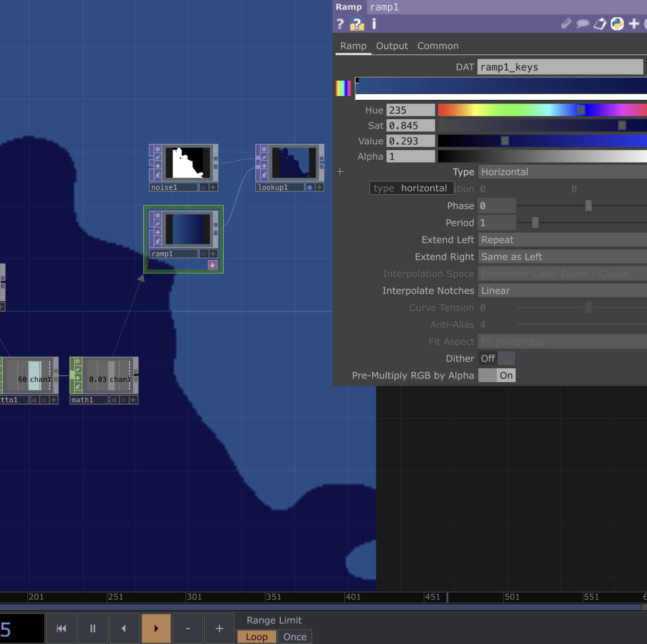Open the comment speech bubble icon
This screenshot has width=647, height=644.
tap(582, 24)
